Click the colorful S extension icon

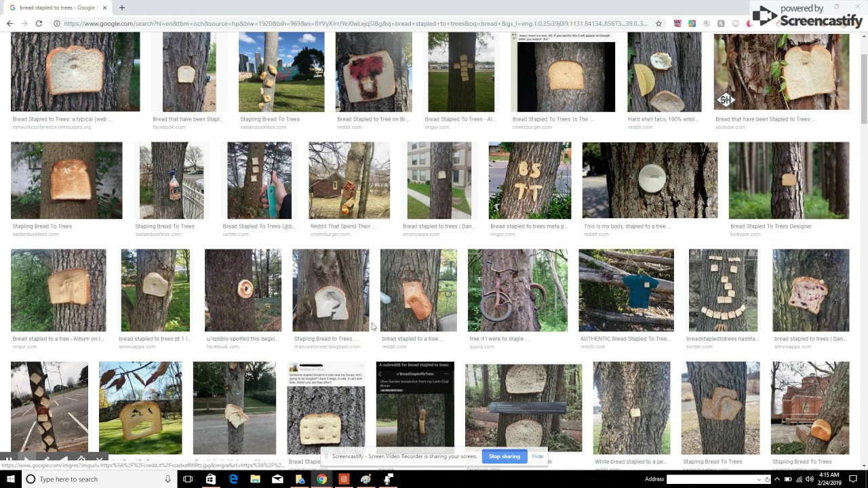coord(692,23)
